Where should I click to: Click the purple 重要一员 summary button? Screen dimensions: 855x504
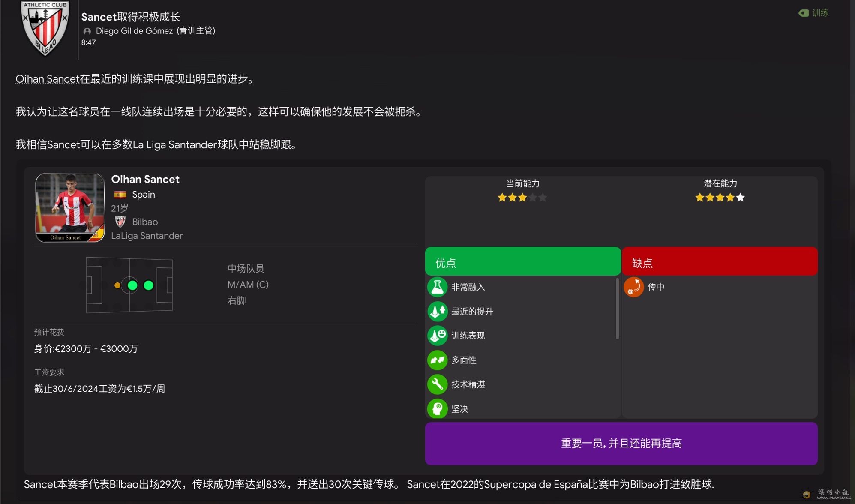[621, 444]
